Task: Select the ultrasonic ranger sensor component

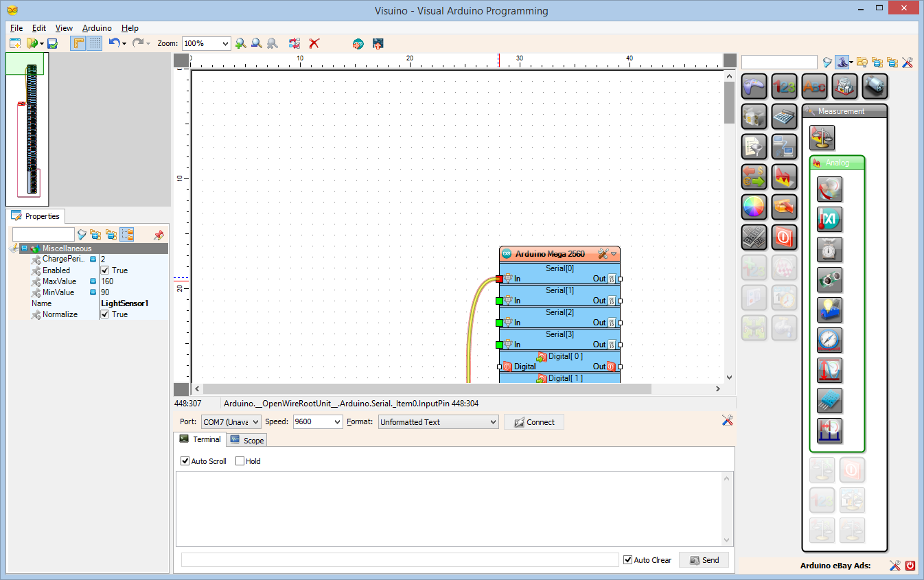Action: point(830,280)
